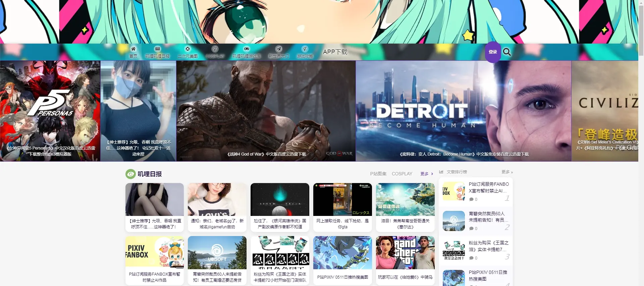The width and height of the screenshot is (644, 286).
Task: Click the search magnifier icon
Action: coord(507,52)
